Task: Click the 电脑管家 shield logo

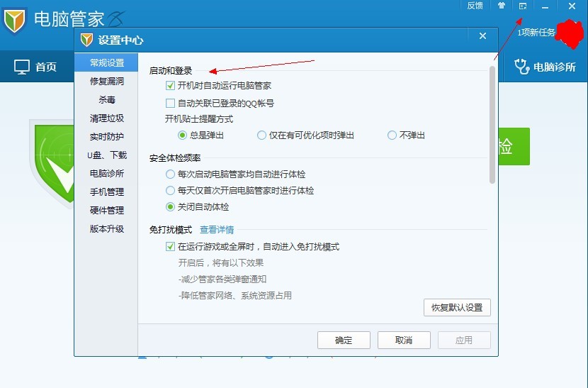Action: tap(15, 21)
